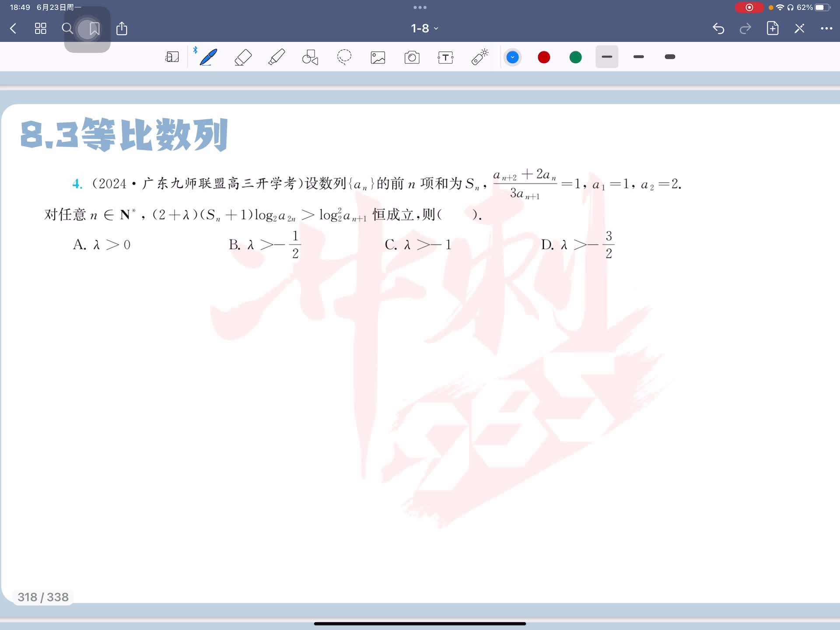
Task: Open the blue color dropdown swatch
Action: (x=512, y=57)
